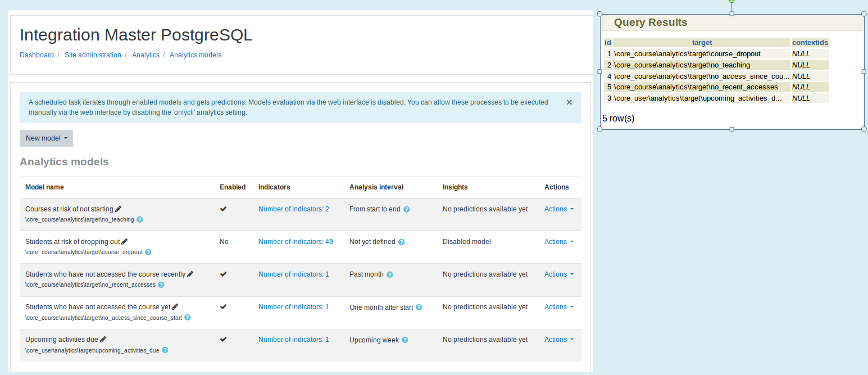The width and height of the screenshot is (868, 375).
Task: Open the New model dropdown
Action: [x=46, y=138]
